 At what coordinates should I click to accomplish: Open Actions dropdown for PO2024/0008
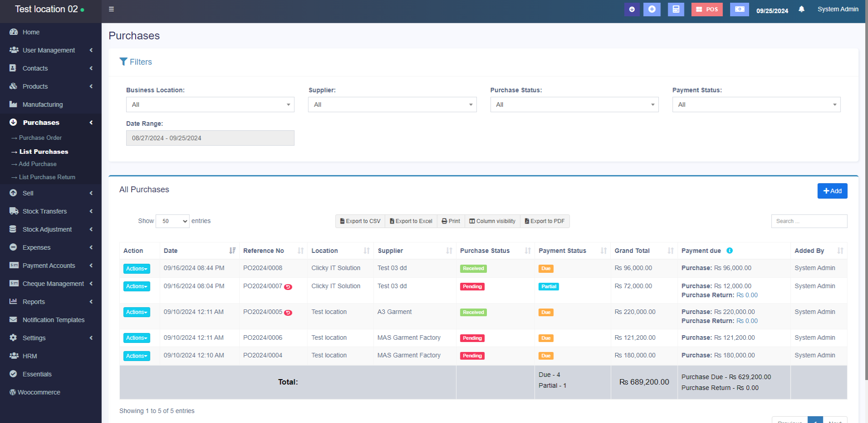coord(137,269)
